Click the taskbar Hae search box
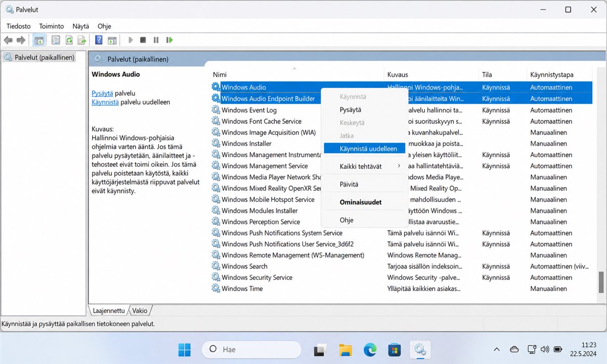Screen dimensions: 607x364 pos(251,349)
